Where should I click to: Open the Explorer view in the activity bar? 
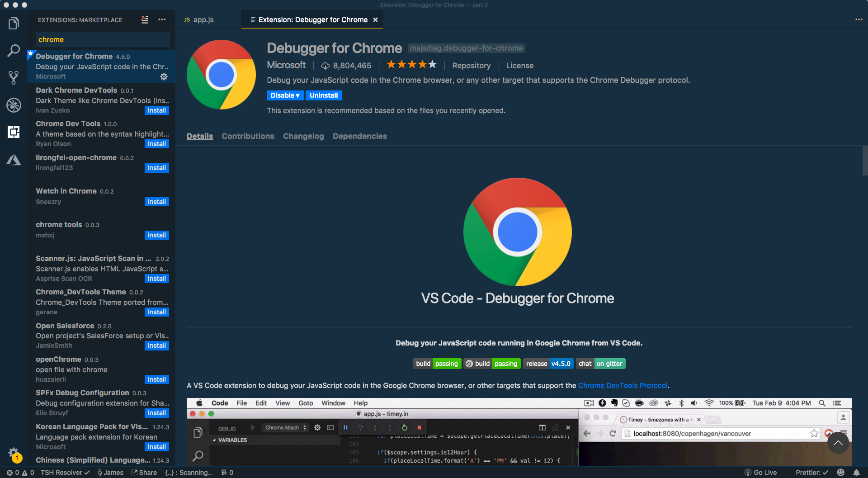(x=14, y=23)
